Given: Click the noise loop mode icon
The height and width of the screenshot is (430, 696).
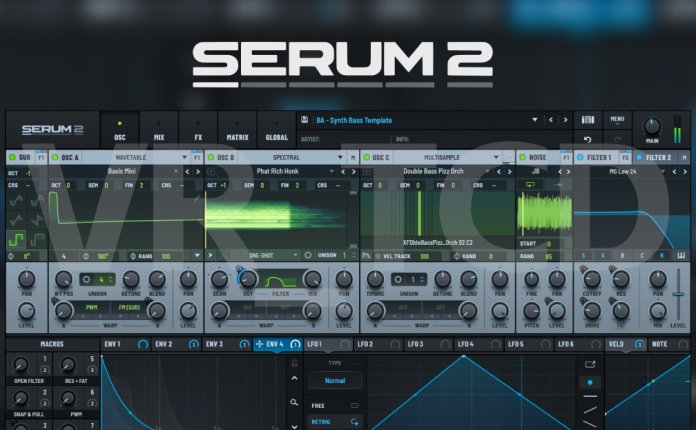Looking at the screenshot, I should click(530, 184).
